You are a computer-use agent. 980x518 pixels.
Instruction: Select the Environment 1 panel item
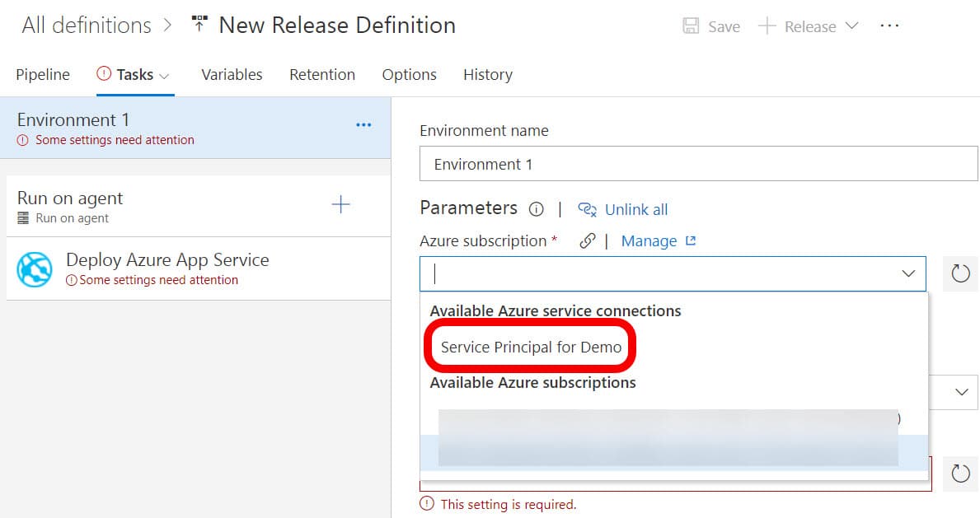click(195, 128)
